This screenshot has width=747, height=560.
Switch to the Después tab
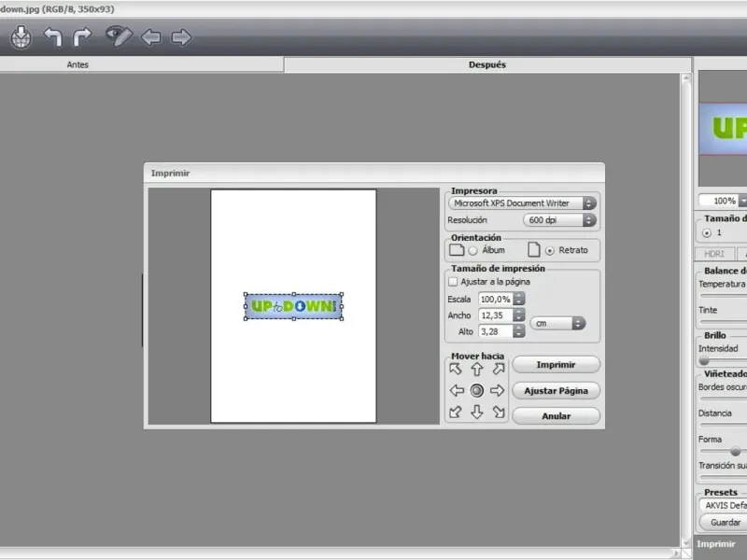[487, 64]
